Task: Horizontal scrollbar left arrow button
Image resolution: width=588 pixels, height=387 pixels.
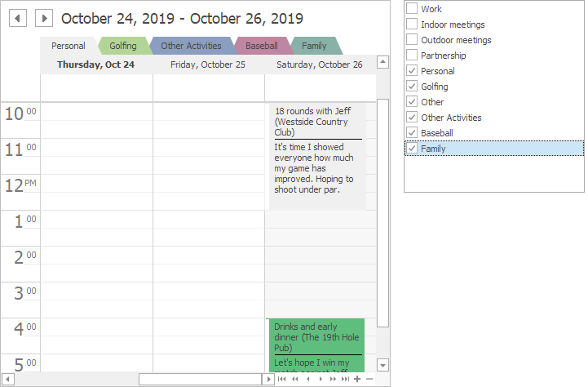Action: click(8, 379)
